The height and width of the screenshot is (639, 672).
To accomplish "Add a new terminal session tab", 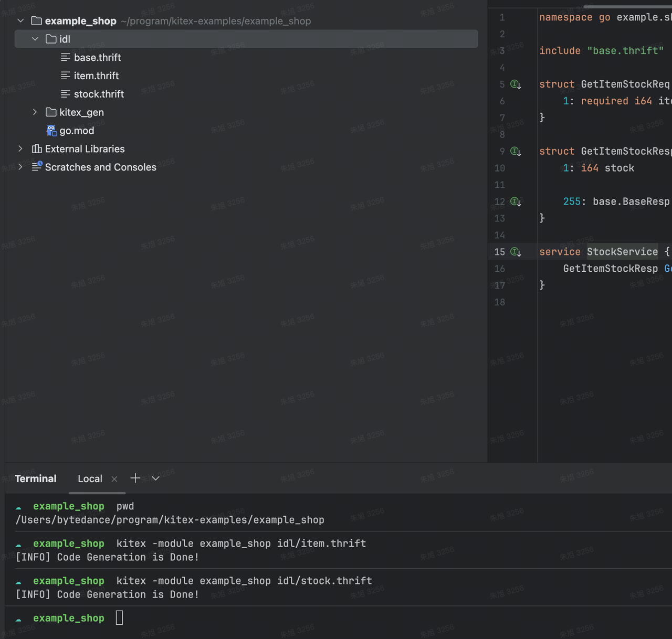I will [135, 478].
